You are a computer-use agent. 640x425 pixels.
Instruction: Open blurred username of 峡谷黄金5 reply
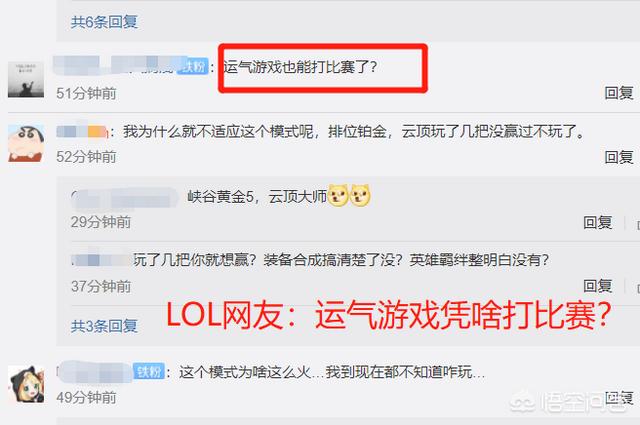coord(124,198)
